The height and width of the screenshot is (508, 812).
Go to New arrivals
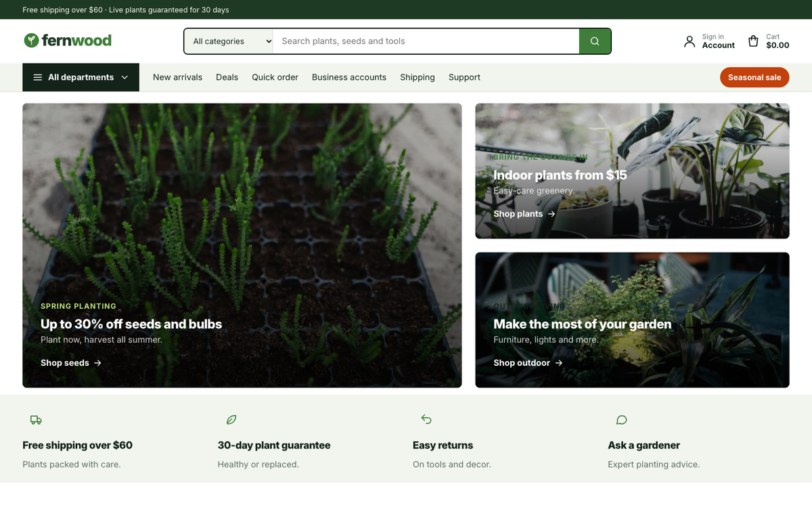coord(177,77)
